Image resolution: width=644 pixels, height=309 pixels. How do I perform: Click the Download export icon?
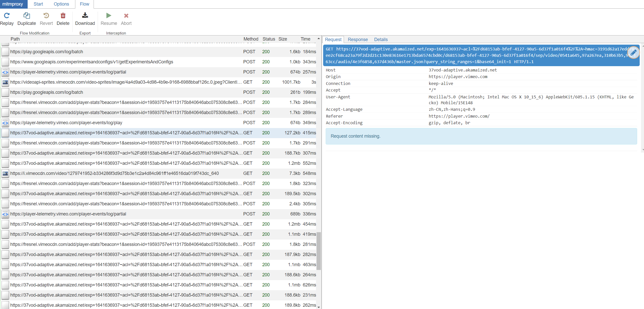85,16
